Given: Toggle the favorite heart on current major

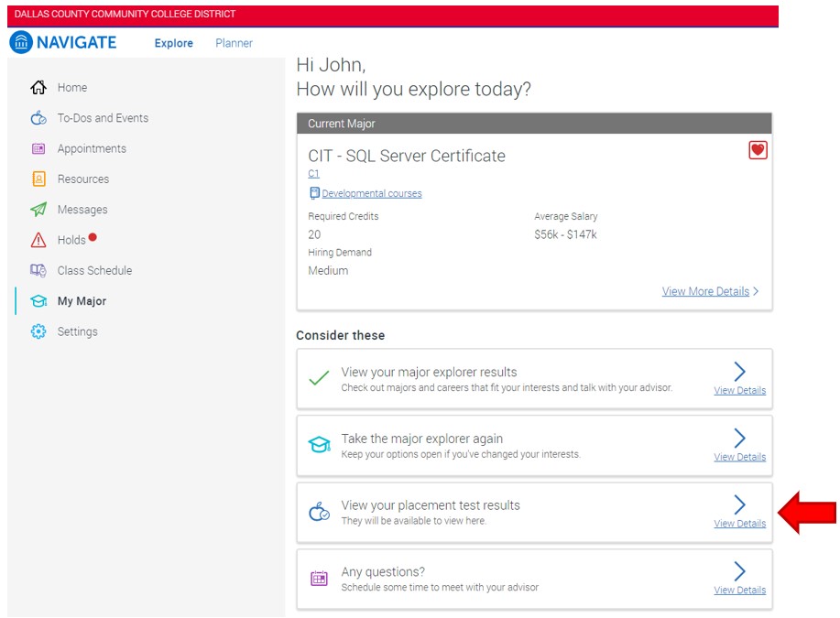Looking at the screenshot, I should pos(758,150).
